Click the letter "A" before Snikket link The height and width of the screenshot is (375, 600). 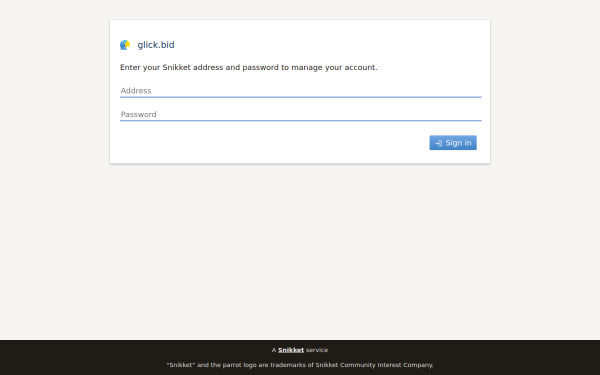coord(274,350)
